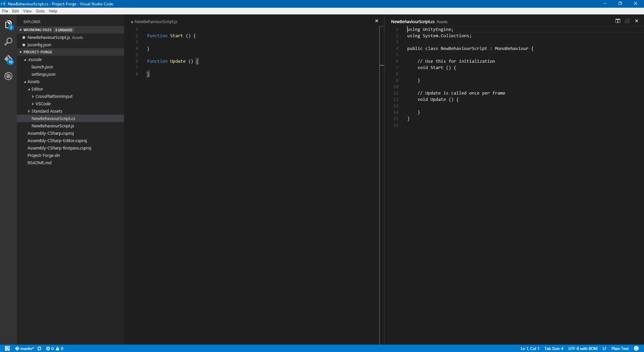Screen dimensions: 644x352
Task: Open NewBehaviourScript.js from Working Files
Action: click(x=70, y=37)
